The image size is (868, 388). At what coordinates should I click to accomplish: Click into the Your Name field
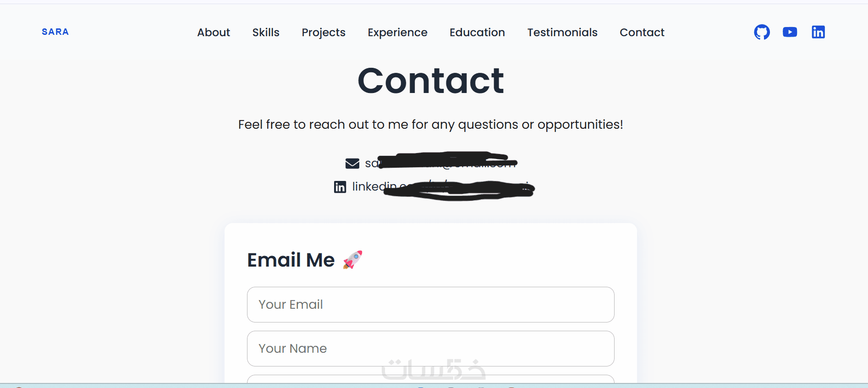[430, 349]
